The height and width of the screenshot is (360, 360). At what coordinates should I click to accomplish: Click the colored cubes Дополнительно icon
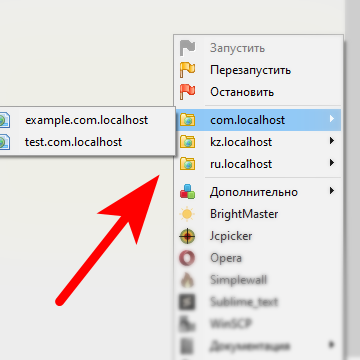coord(187,192)
